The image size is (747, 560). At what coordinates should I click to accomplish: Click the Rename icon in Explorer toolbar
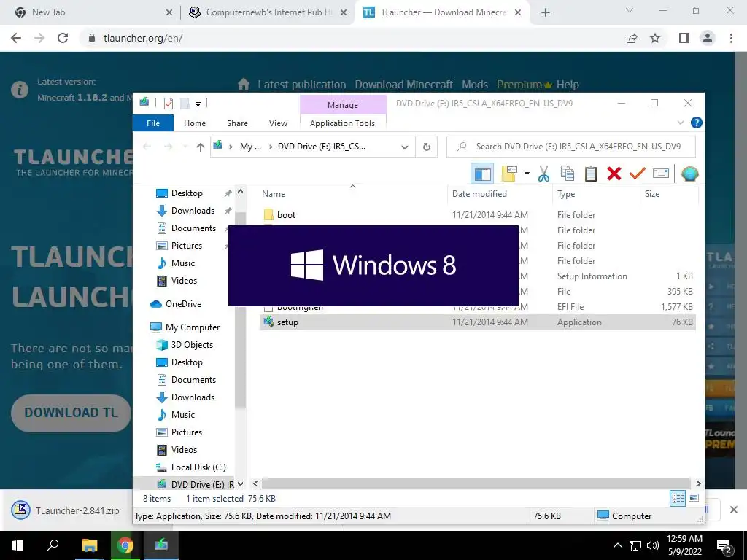(x=661, y=174)
